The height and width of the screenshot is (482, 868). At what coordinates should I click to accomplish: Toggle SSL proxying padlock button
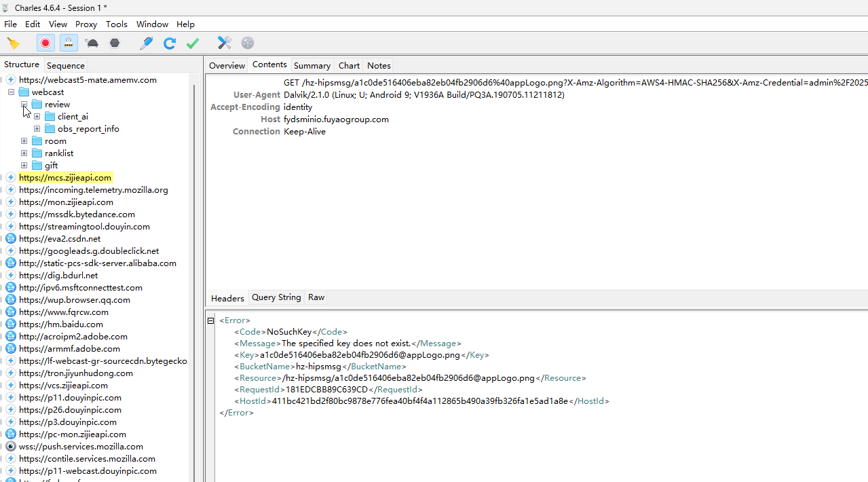pos(69,43)
